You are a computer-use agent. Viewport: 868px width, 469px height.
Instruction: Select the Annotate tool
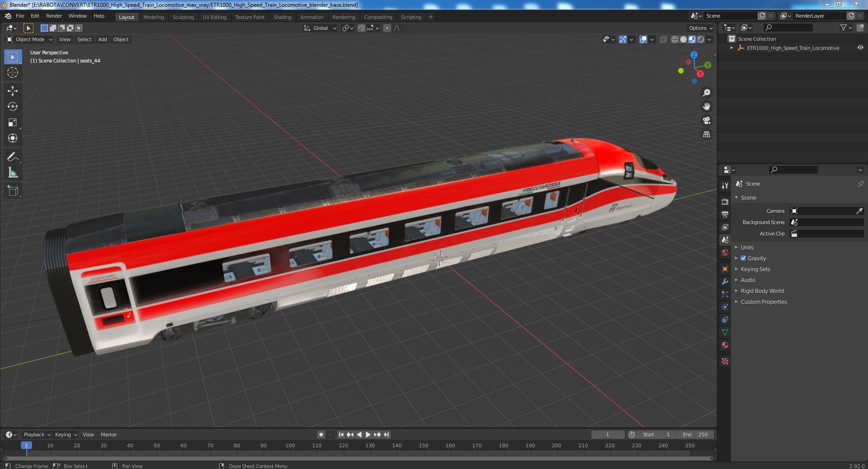(x=13, y=157)
